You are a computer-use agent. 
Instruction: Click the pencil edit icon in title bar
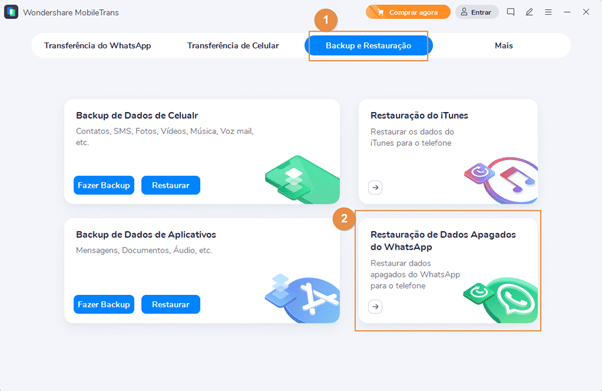tap(529, 12)
